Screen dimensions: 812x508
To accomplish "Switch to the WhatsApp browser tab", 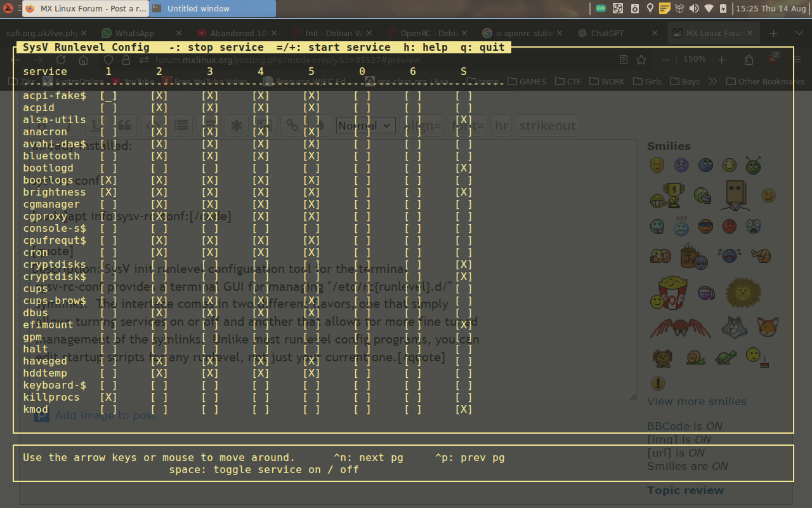I will [141, 33].
